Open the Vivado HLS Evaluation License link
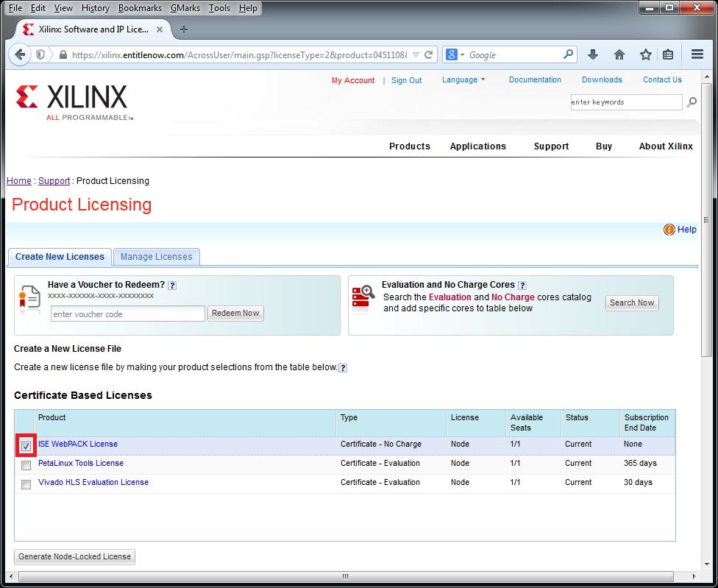Screen dimensions: 718x588 pos(93,483)
